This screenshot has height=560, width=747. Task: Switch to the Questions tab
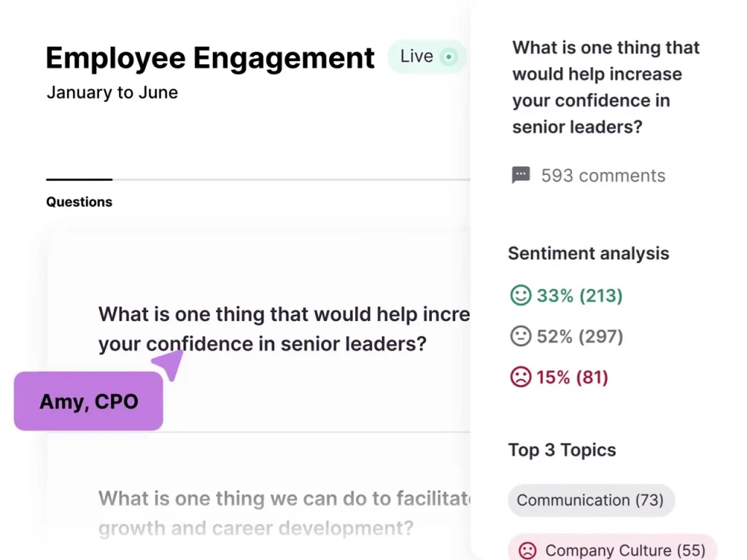[79, 202]
